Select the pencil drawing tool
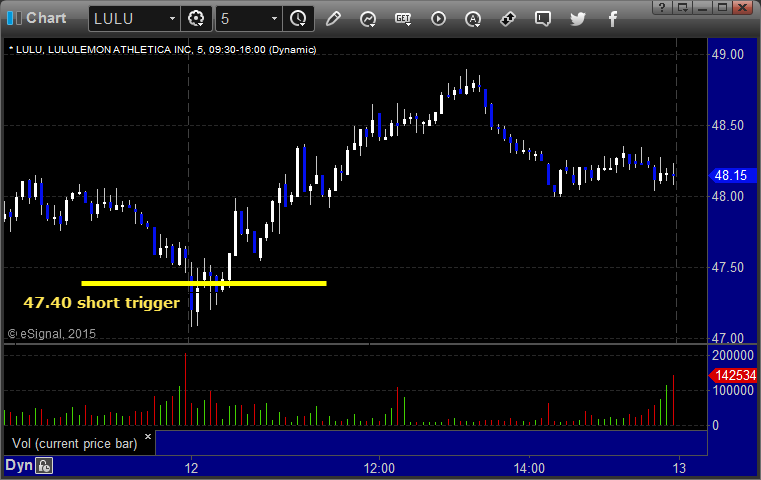 pyautogui.click(x=333, y=19)
